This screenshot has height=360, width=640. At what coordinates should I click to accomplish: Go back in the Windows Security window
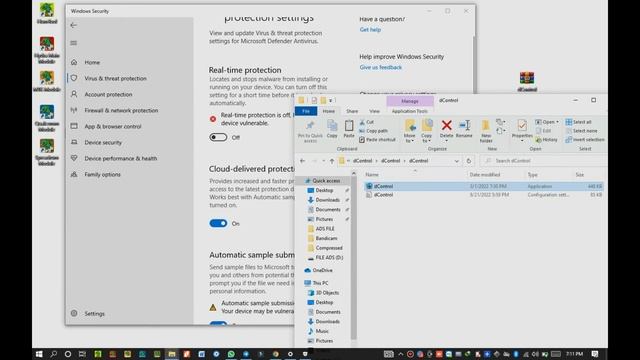[73, 25]
